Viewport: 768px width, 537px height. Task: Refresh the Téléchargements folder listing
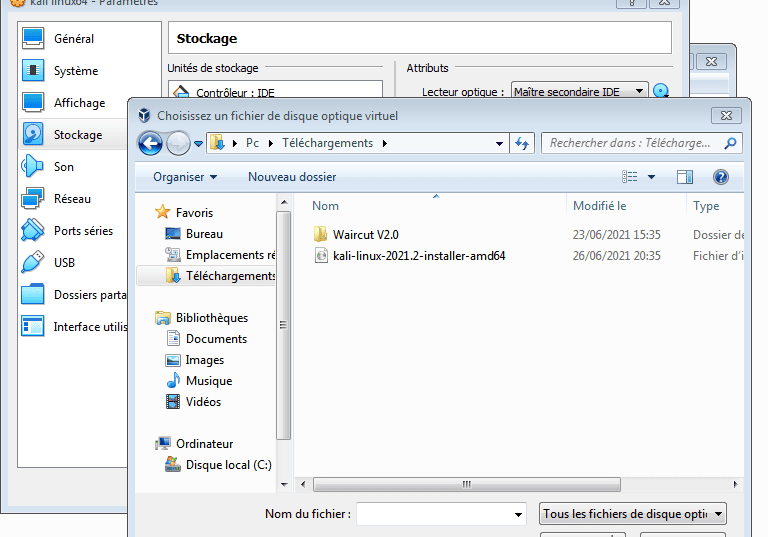point(522,143)
